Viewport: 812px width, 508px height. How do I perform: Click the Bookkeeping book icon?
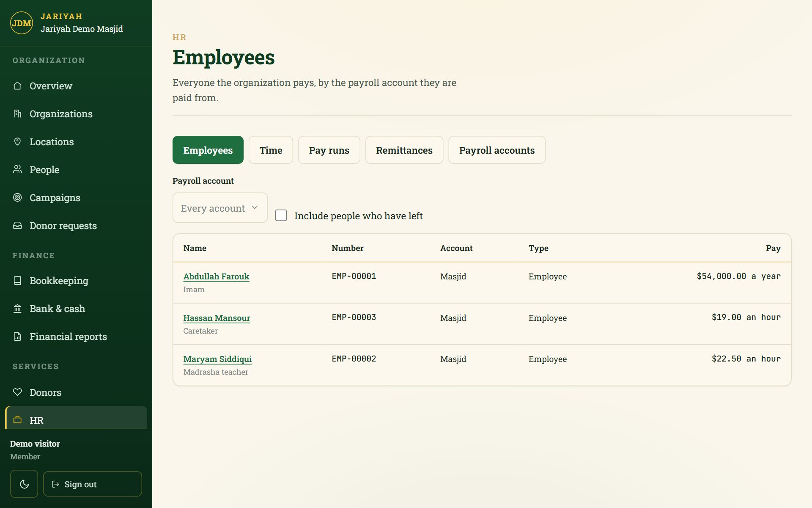17,281
